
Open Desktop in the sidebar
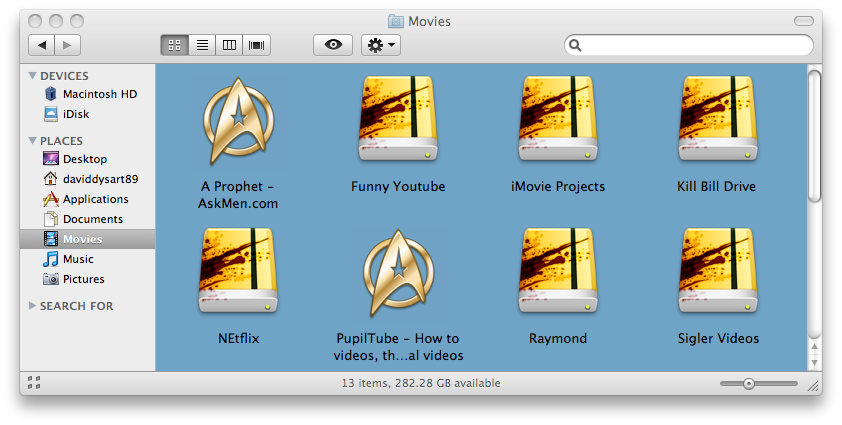88,159
